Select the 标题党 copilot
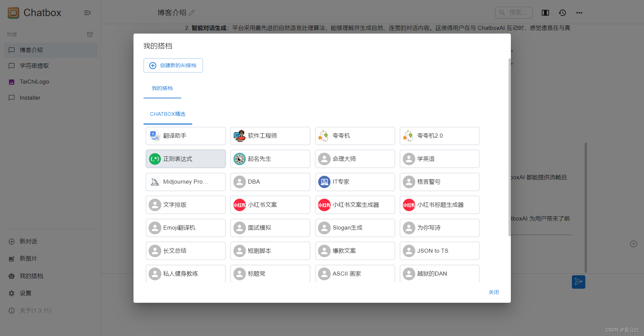The image size is (644, 336). [x=270, y=274]
